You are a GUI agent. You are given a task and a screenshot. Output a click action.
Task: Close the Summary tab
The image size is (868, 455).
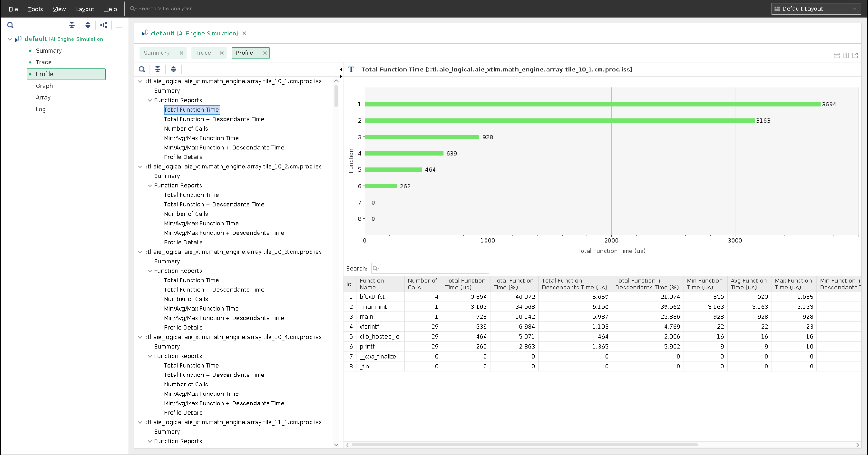pyautogui.click(x=181, y=53)
